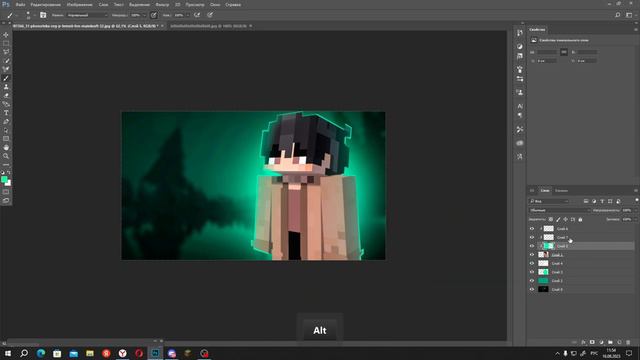Open layer opacity dropdown arrow
Screen dimensions: 640x360
[x=636, y=210]
